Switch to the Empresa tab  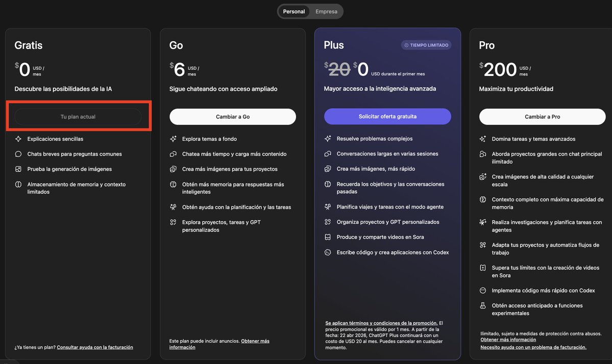[x=326, y=12]
